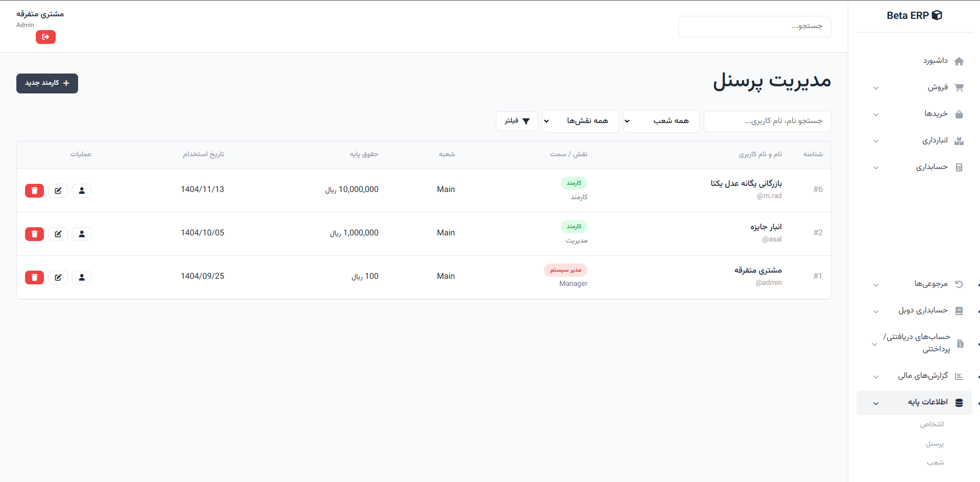The height and width of the screenshot is (482, 980).
Task: Click the purchases bag icon
Action: (x=959, y=114)
